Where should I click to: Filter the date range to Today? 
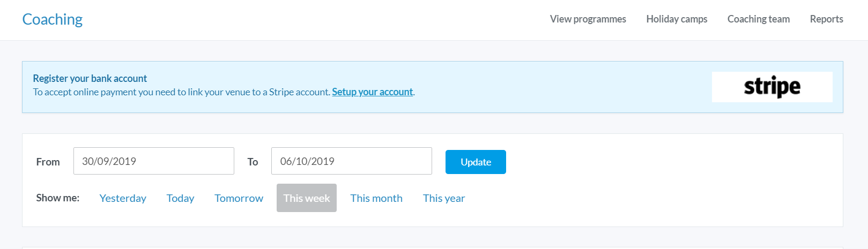coord(180,198)
